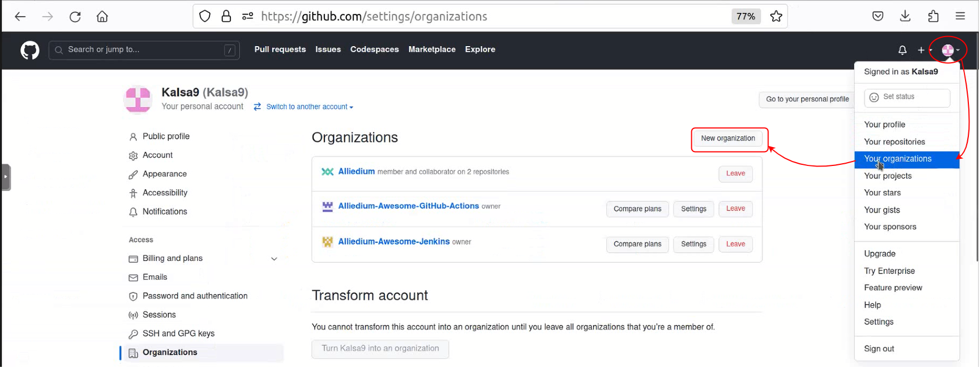
Task: Go to browser home icon
Action: (x=102, y=17)
